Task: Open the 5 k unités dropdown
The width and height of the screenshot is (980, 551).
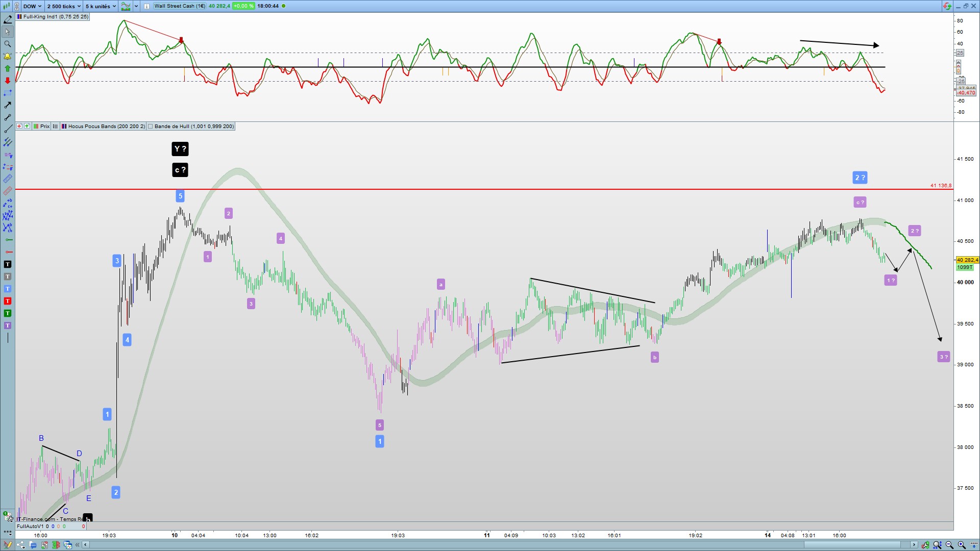Action: tap(101, 6)
